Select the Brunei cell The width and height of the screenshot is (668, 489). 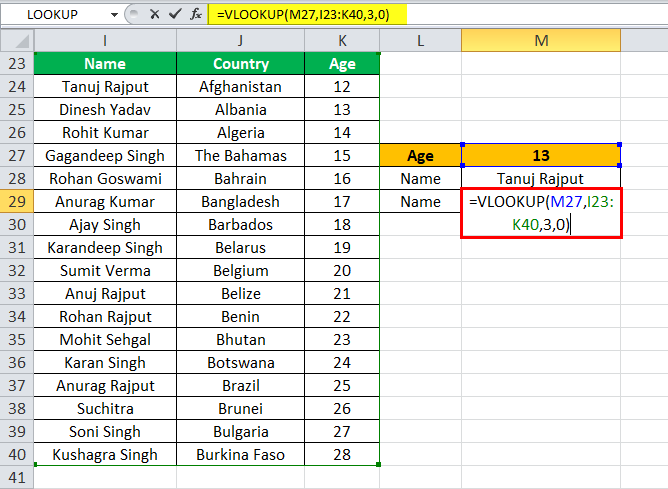240,408
